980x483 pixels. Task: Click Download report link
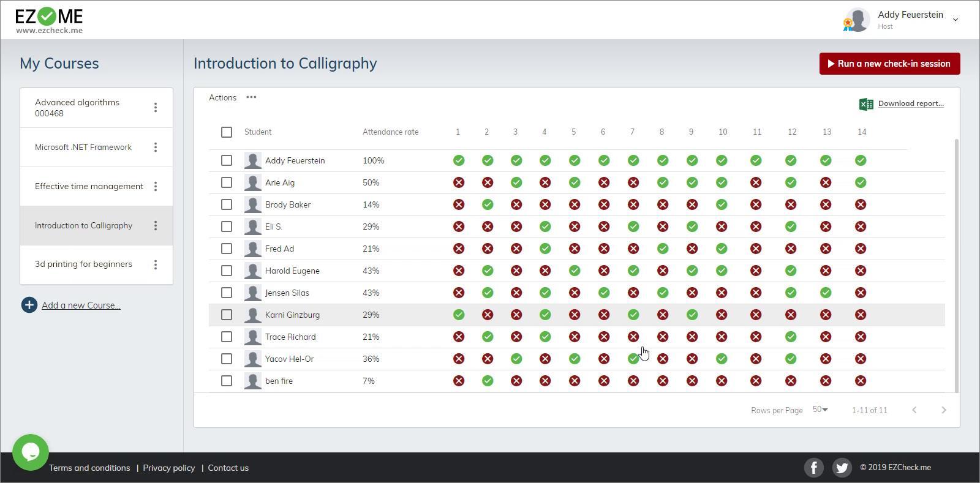[911, 103]
